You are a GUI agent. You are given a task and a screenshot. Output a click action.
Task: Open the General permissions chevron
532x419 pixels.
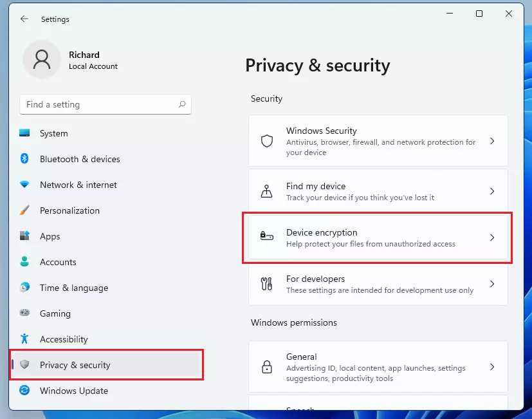[x=492, y=367]
